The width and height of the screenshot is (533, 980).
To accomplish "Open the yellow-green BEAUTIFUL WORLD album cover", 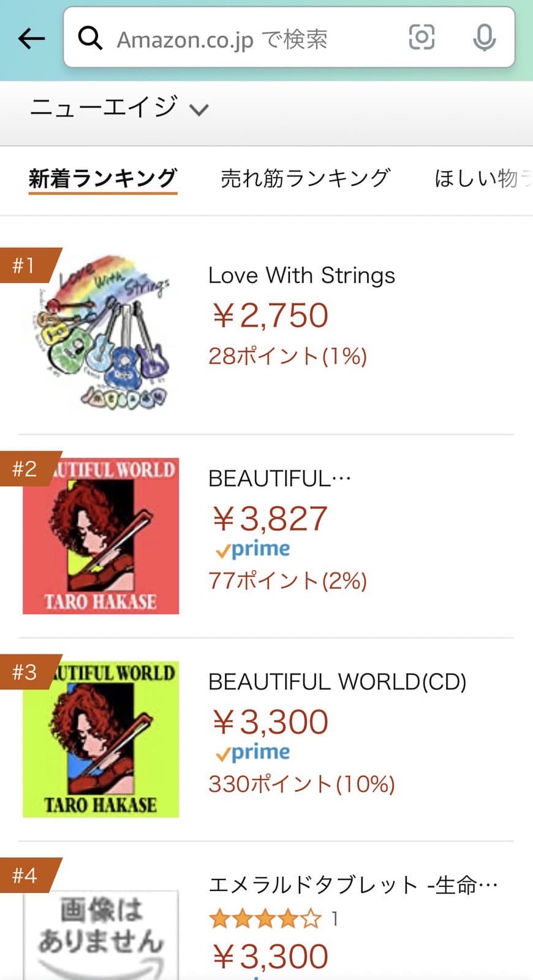I will (x=101, y=739).
